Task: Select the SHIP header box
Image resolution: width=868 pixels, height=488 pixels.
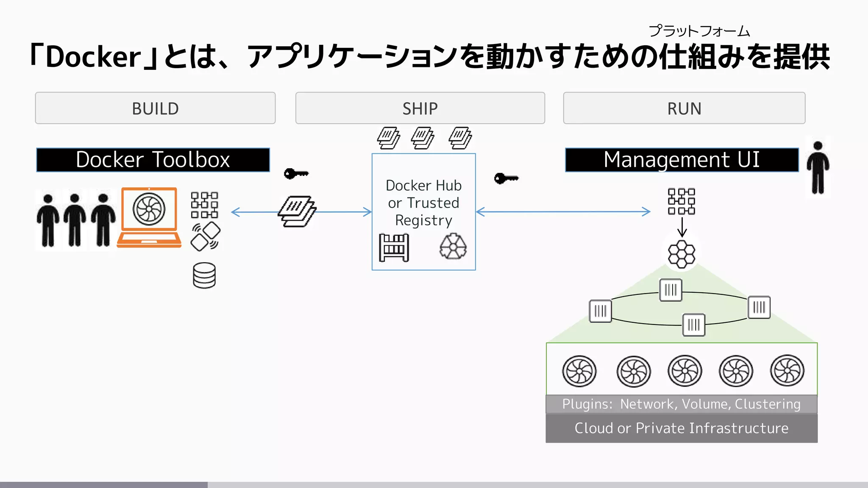Action: (x=420, y=108)
